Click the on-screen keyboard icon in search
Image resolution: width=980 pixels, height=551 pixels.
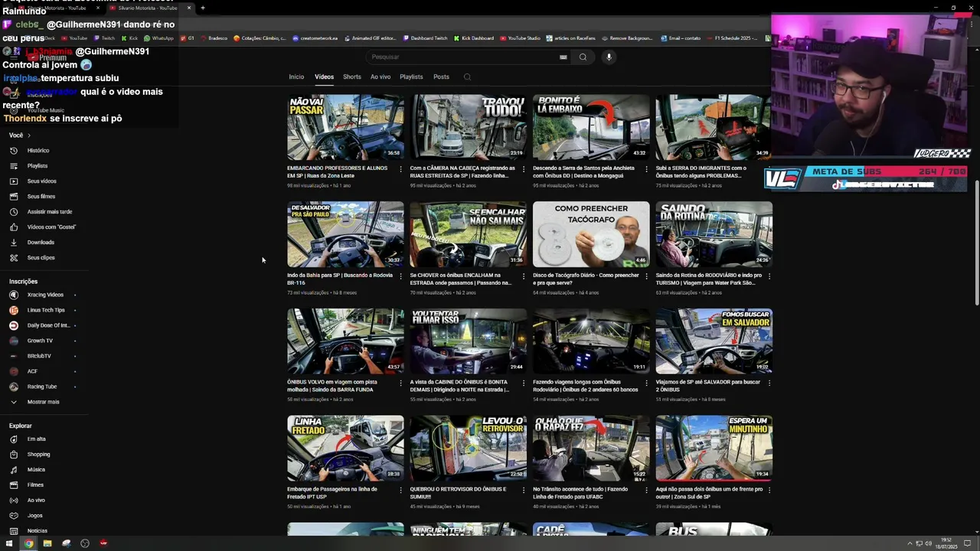click(563, 57)
